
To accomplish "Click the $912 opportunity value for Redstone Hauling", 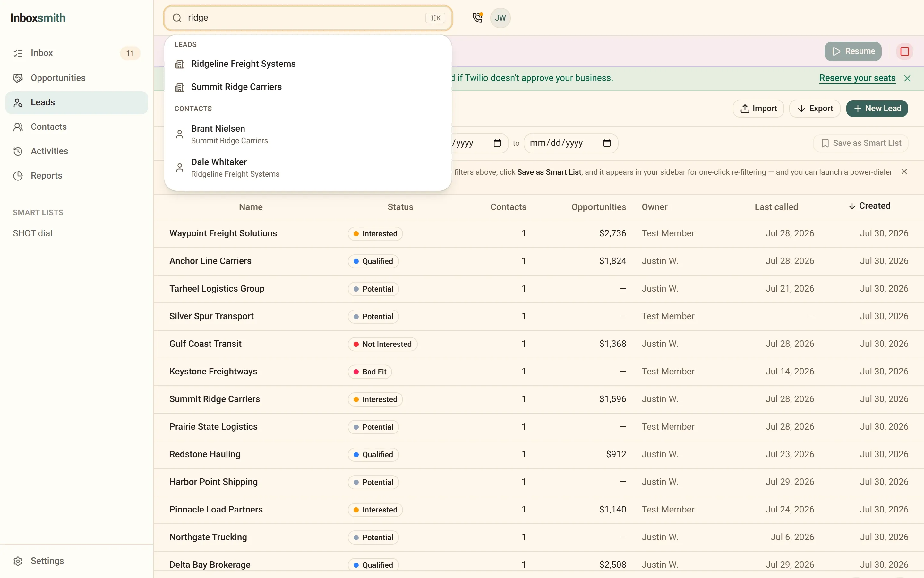I will pos(616,454).
